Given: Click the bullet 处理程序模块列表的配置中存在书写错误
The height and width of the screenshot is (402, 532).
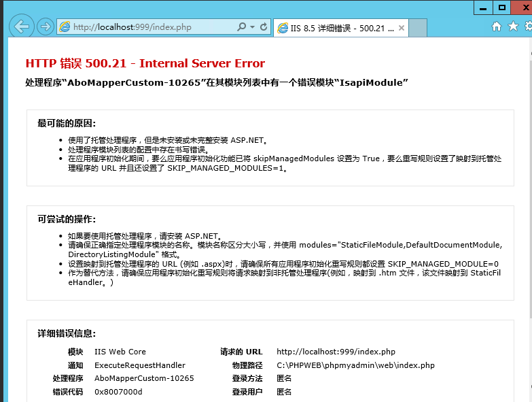Looking at the screenshot, I should (x=139, y=150).
